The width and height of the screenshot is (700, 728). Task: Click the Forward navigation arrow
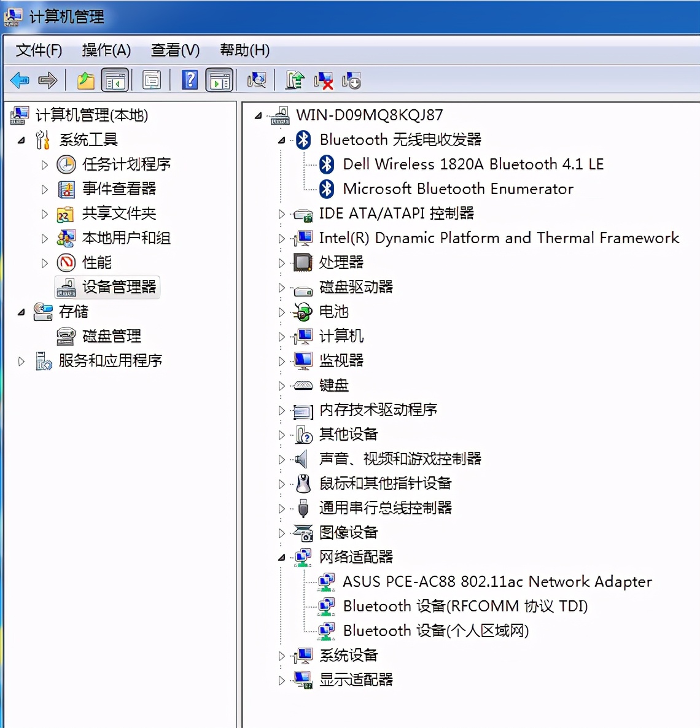[x=47, y=80]
